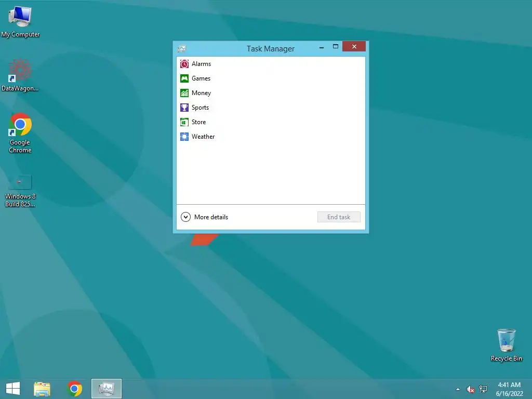Select the Google Chrome desktop shortcut
This screenshot has height=399, width=532.
[20, 132]
